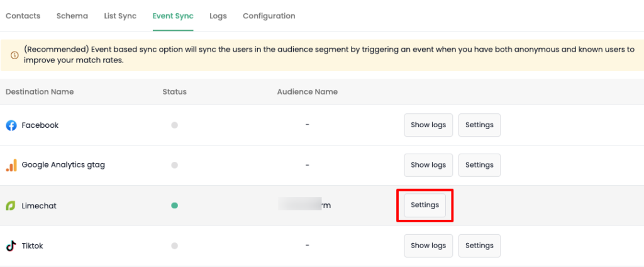Show logs for Google Analytics gtag

pos(428,165)
